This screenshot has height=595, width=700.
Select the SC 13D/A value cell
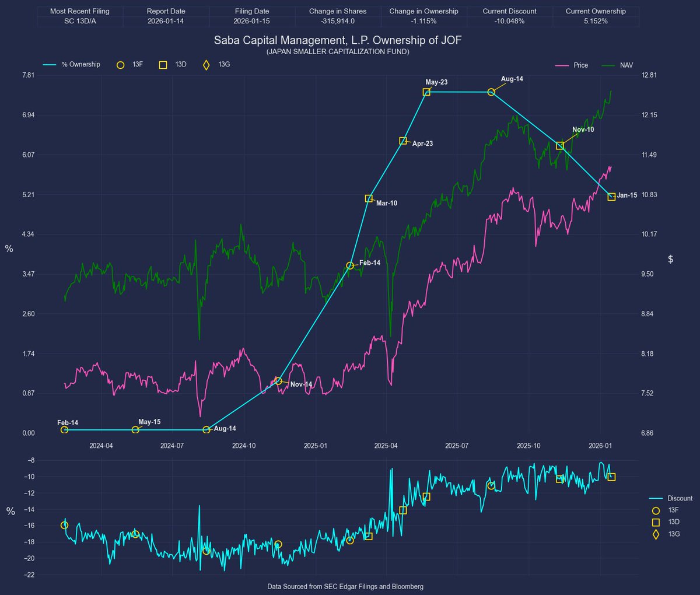click(80, 22)
